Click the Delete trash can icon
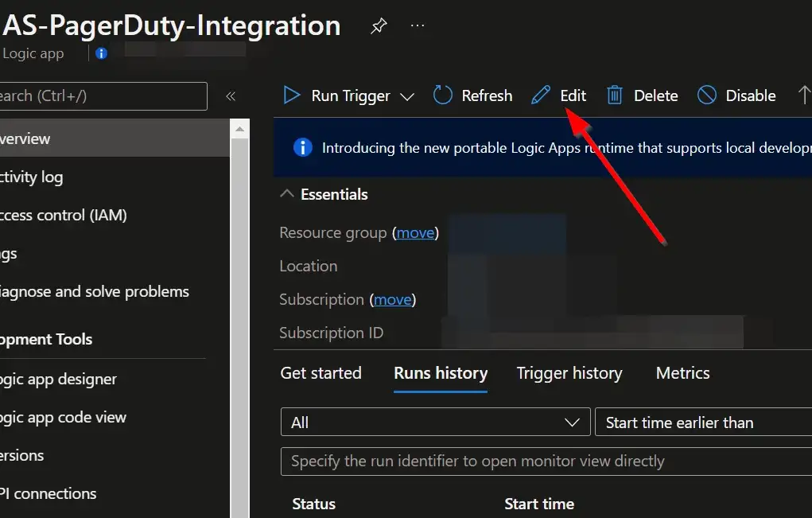Viewport: 812px width, 518px height. (615, 95)
